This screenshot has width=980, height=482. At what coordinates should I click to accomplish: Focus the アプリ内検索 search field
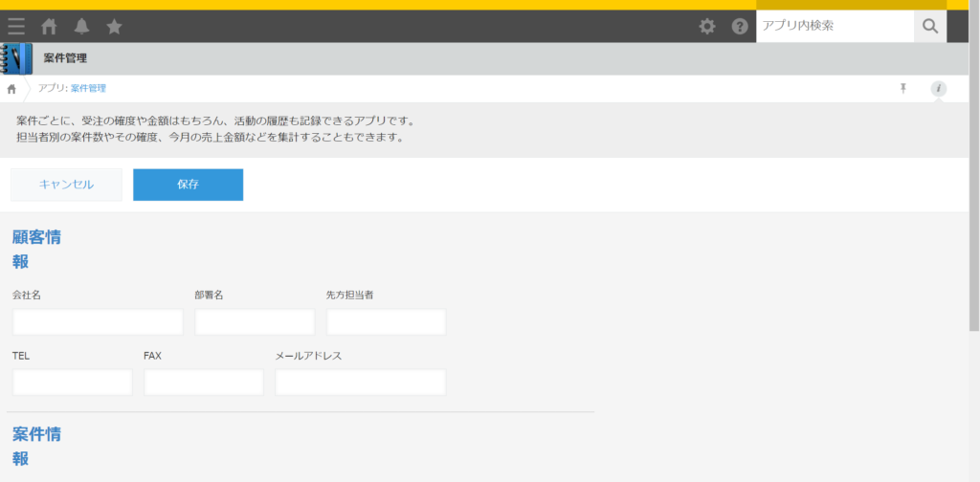(835, 26)
